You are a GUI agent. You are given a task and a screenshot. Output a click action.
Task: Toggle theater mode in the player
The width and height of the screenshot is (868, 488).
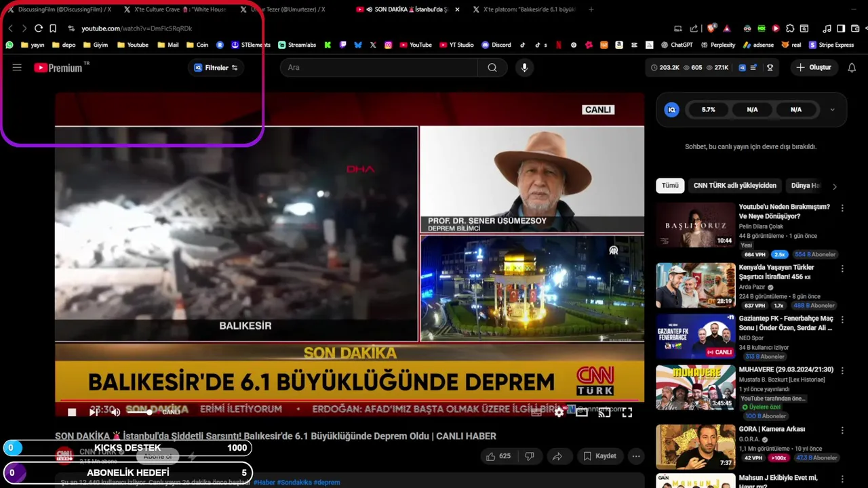click(x=582, y=412)
